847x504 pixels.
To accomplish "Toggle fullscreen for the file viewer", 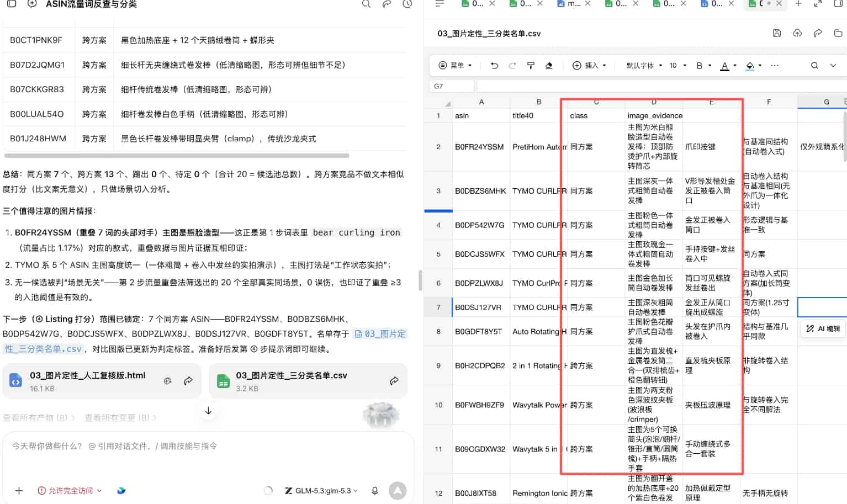I will point(818,4).
